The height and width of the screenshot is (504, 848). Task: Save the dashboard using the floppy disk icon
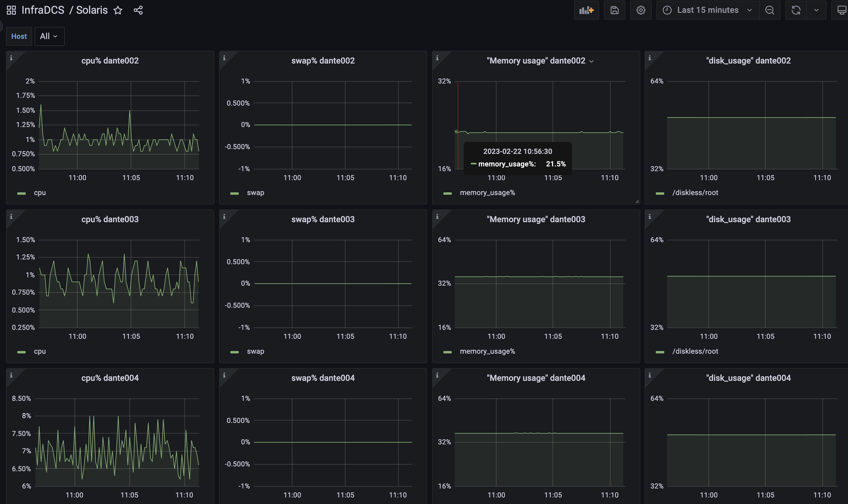(614, 10)
